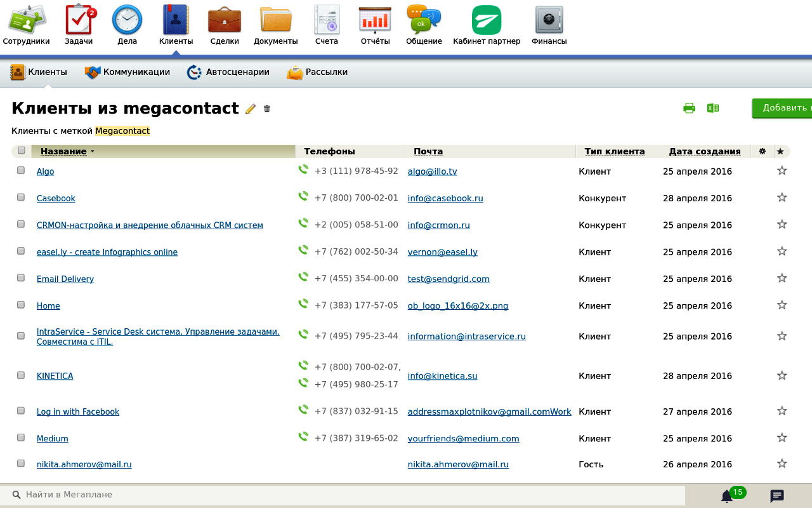Open the Общение chat bubbles icon

click(424, 25)
